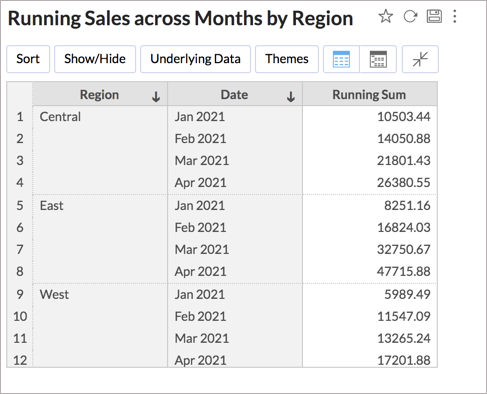The height and width of the screenshot is (394, 487).
Task: Refresh the report using reload icon
Action: pyautogui.click(x=410, y=16)
